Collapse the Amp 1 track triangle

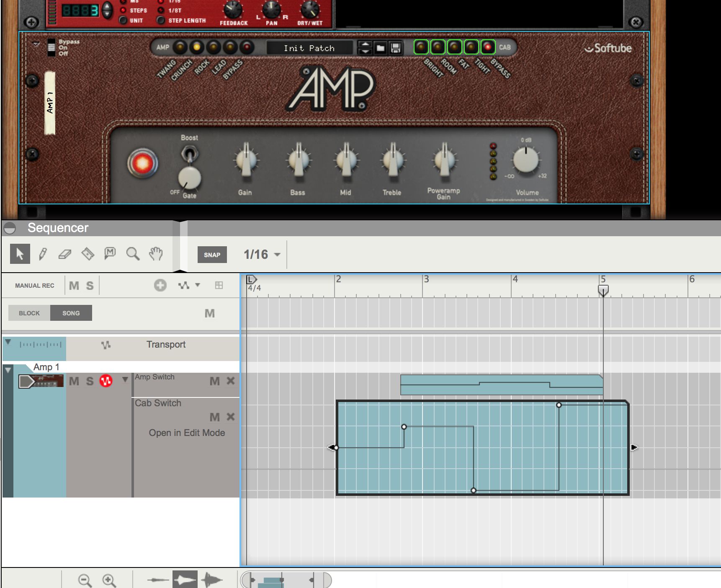(x=8, y=370)
